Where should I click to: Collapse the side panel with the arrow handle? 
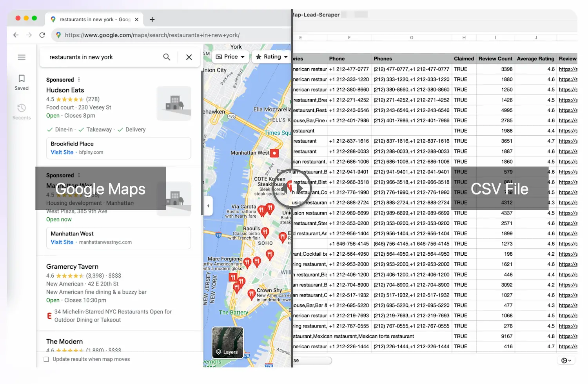click(x=208, y=206)
